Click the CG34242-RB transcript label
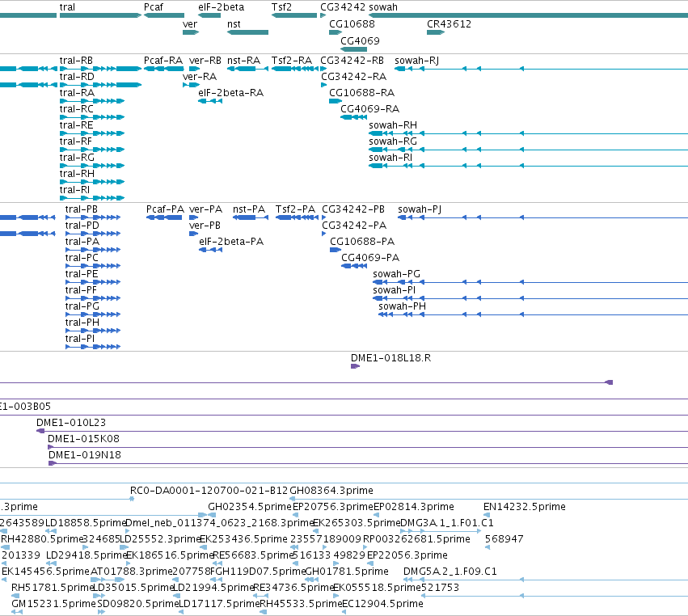688x616 pixels. point(352,61)
